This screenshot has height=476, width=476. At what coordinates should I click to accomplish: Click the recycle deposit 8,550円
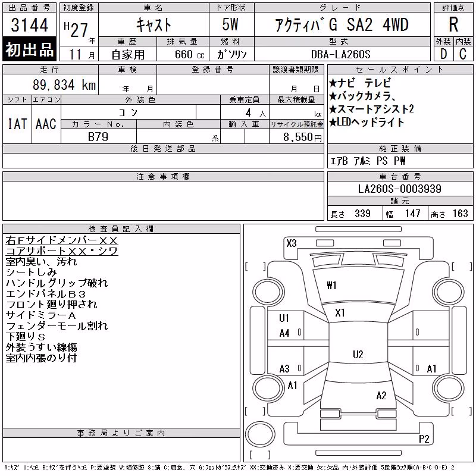(x=302, y=137)
